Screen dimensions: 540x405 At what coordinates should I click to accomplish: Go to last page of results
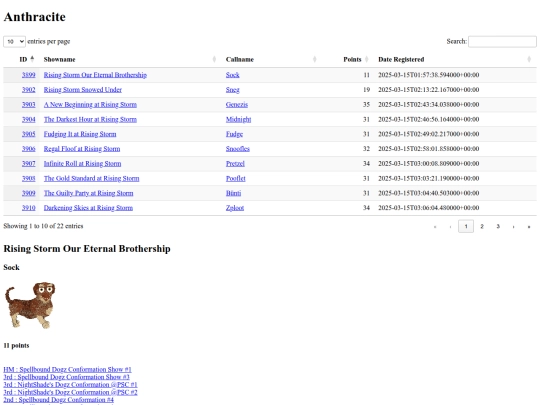(x=529, y=227)
